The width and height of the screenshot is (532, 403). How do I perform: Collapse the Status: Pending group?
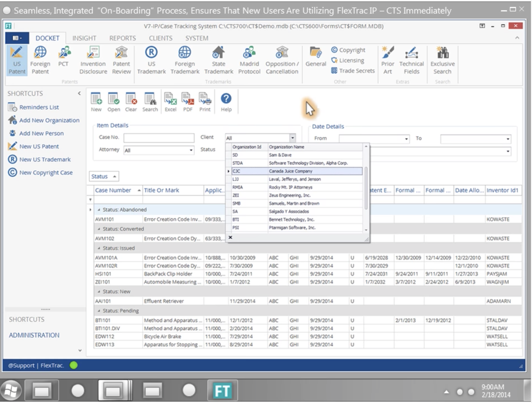pos(99,311)
